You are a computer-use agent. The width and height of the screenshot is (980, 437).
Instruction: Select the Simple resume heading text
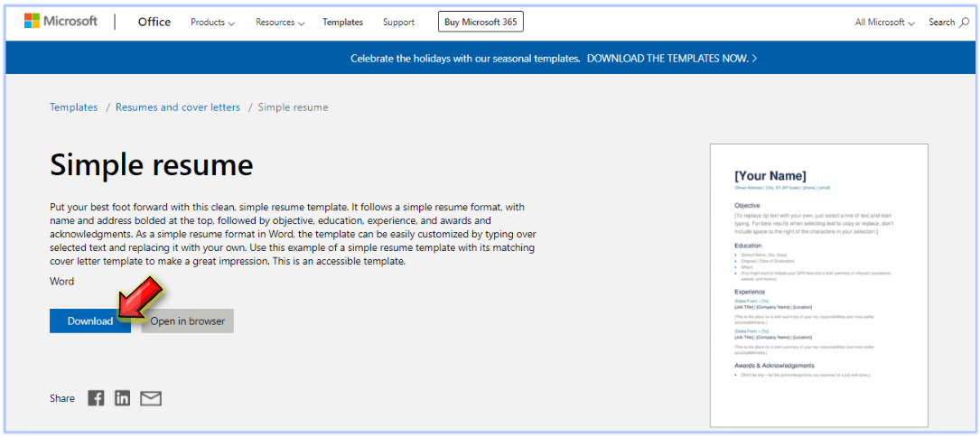[151, 165]
